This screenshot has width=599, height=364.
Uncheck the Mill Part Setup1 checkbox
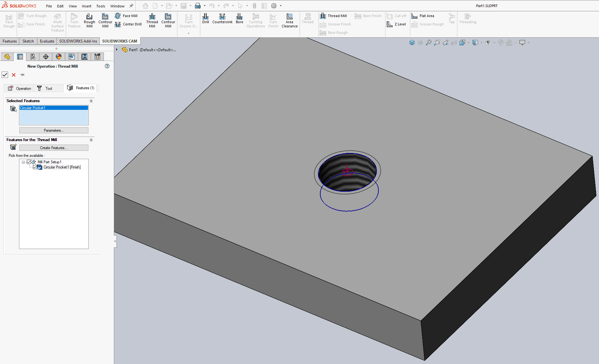click(x=29, y=162)
